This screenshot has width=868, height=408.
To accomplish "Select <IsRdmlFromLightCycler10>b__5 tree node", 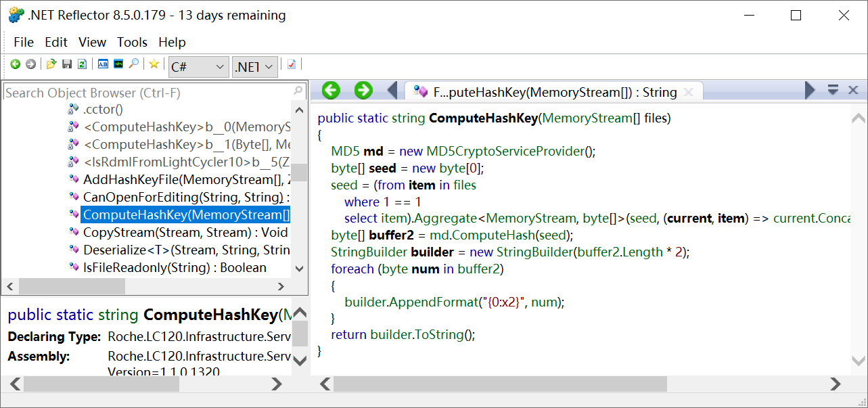I will point(187,162).
